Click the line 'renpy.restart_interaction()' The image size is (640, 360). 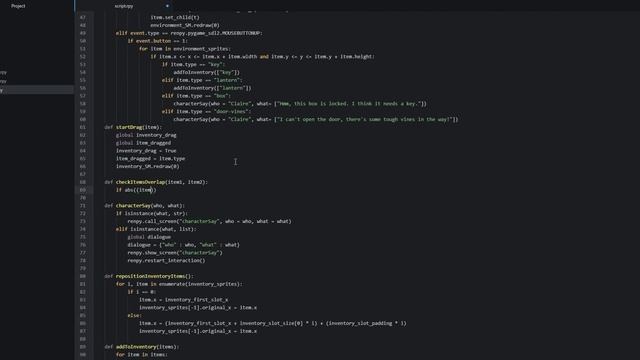coord(166,260)
